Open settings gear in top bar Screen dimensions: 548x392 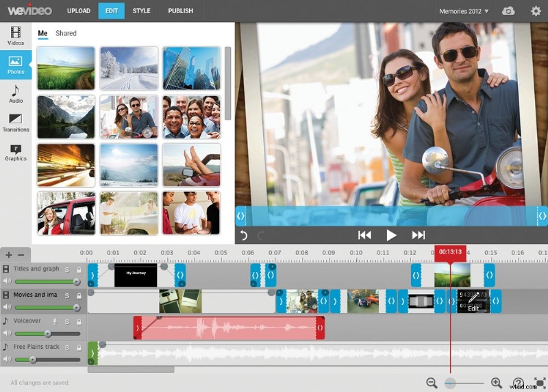coord(536,11)
